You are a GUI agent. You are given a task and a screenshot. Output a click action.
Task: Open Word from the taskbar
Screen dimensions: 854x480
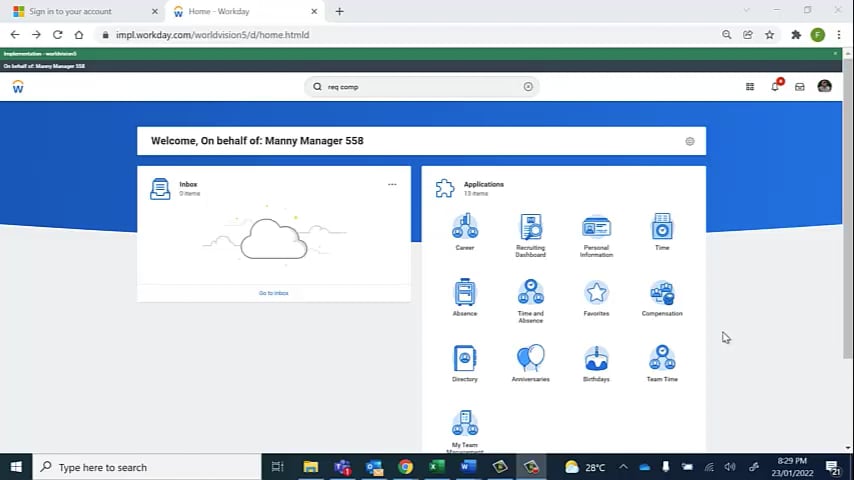tap(468, 467)
